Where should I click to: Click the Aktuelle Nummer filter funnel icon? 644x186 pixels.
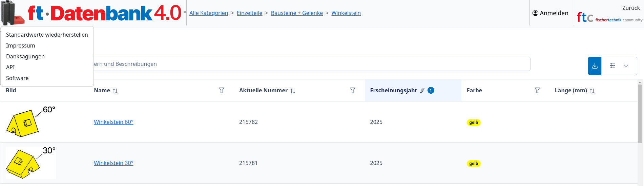pos(353,90)
